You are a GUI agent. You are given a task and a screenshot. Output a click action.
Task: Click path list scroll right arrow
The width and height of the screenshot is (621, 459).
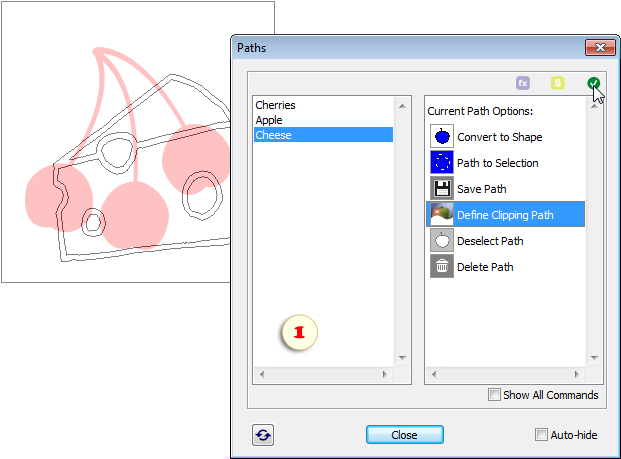385,374
